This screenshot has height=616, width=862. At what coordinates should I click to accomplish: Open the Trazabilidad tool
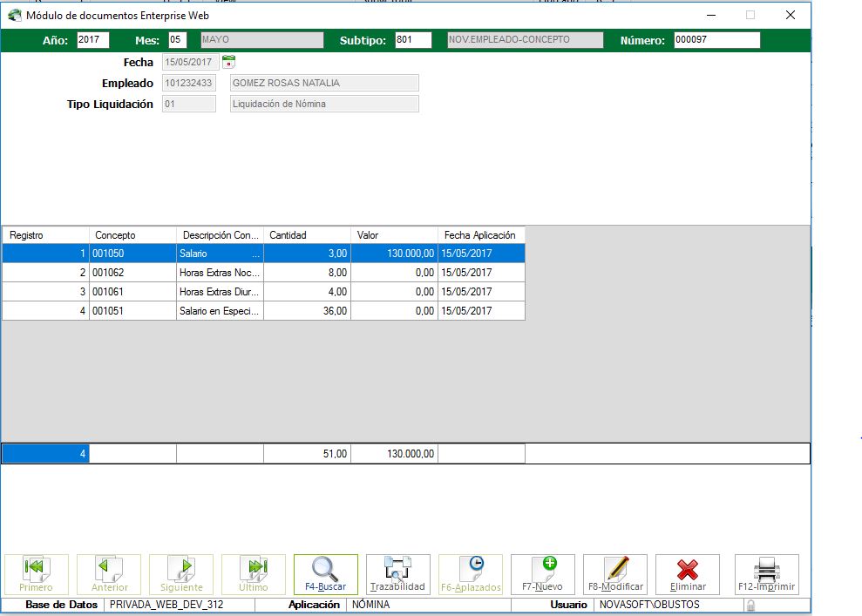398,574
